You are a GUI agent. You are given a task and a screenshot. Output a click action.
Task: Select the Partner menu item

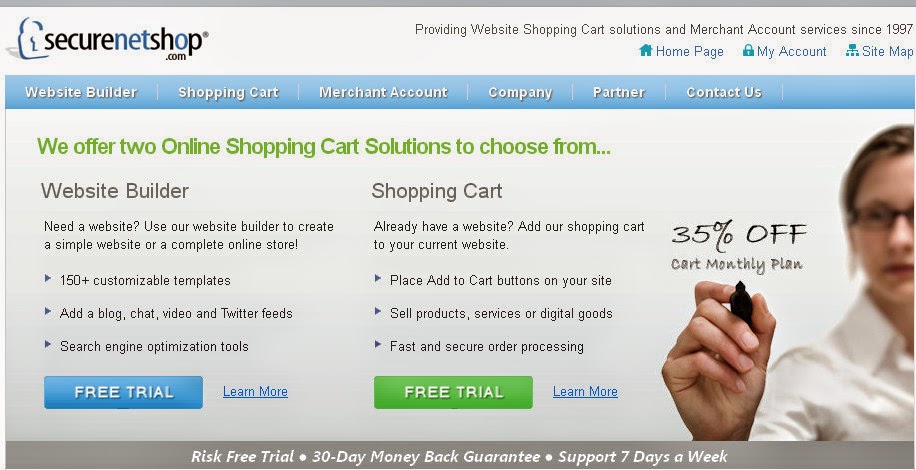pyautogui.click(x=619, y=92)
